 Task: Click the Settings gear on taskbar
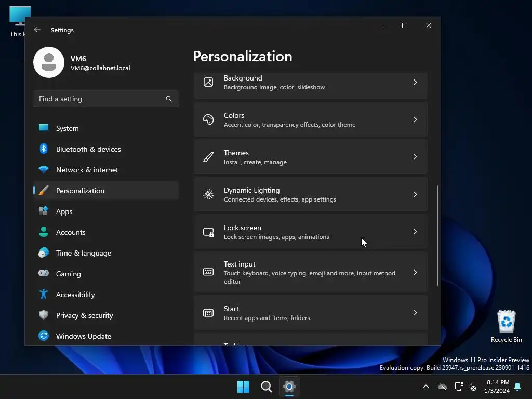click(289, 387)
